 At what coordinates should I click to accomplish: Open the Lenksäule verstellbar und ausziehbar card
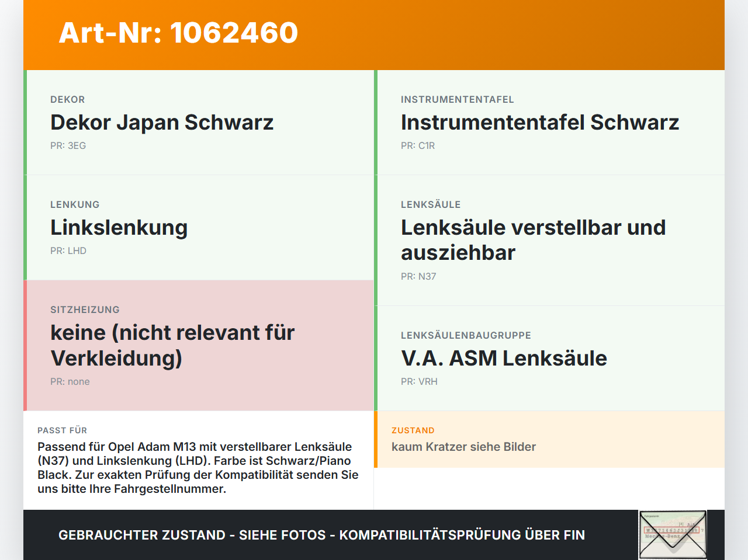click(549, 241)
